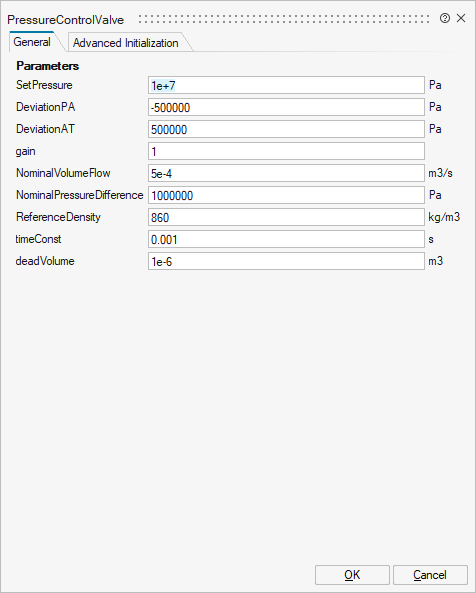Click the Cancel button
The width and height of the screenshot is (476, 593).
(430, 575)
